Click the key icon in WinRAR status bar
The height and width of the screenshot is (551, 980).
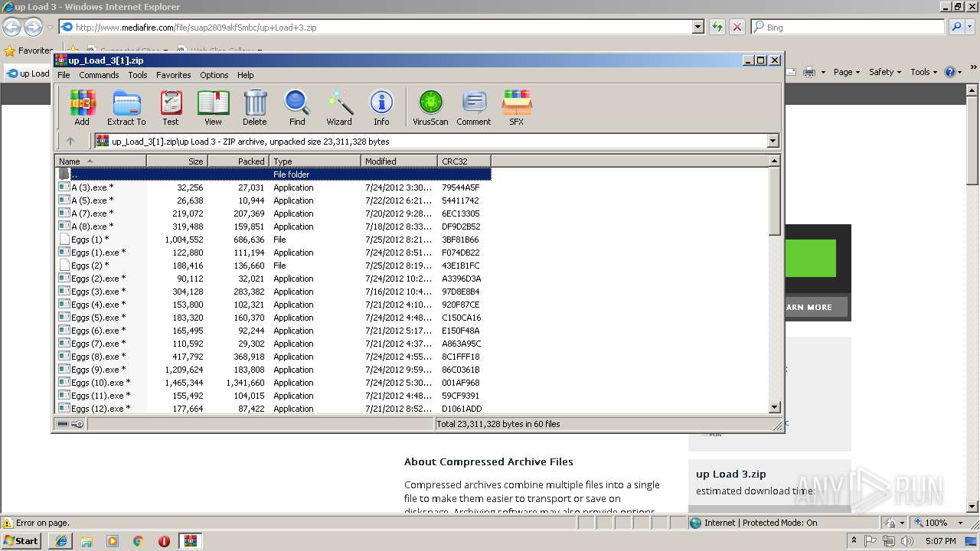pyautogui.click(x=77, y=424)
